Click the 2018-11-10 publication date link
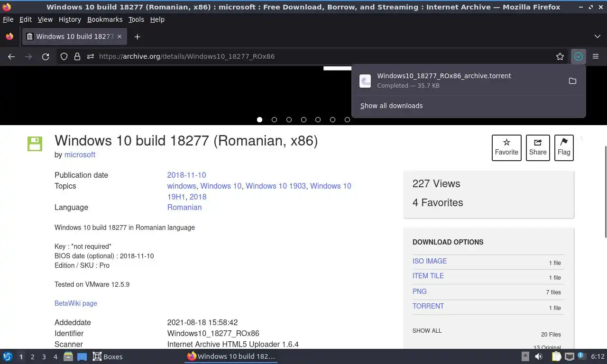 point(186,175)
